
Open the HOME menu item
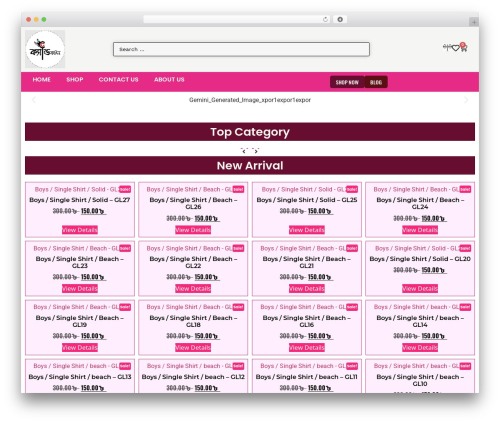click(42, 80)
